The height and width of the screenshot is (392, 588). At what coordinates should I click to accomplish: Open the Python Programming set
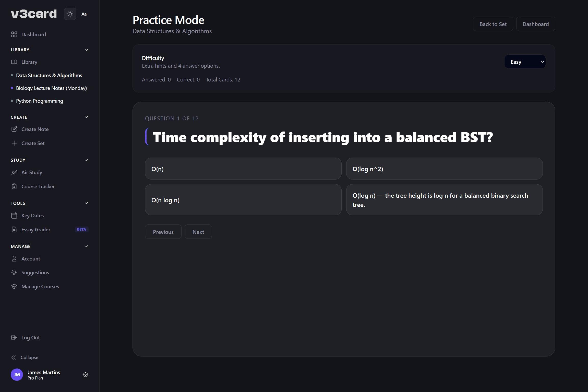(39, 101)
